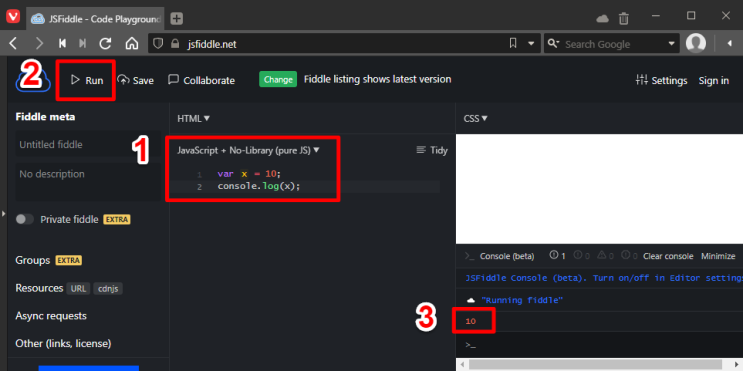Click the left sidebar collapse arrow
The image size is (743, 371).
(x=3, y=214)
